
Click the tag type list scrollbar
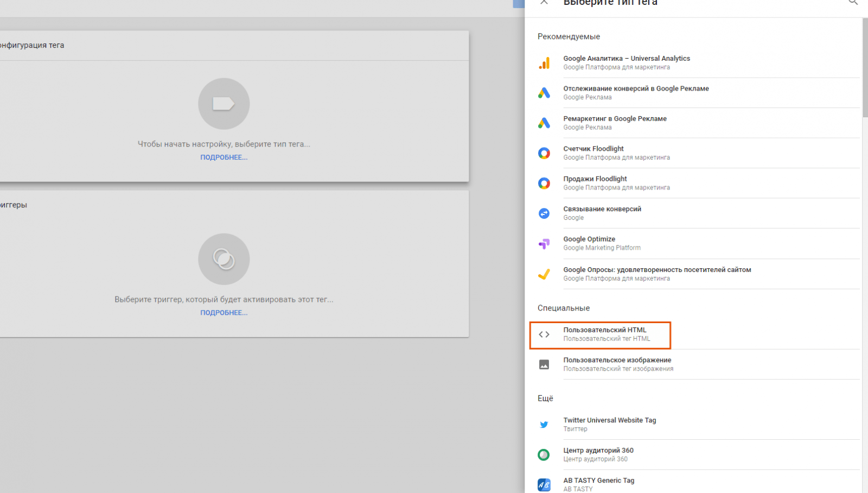[865, 68]
